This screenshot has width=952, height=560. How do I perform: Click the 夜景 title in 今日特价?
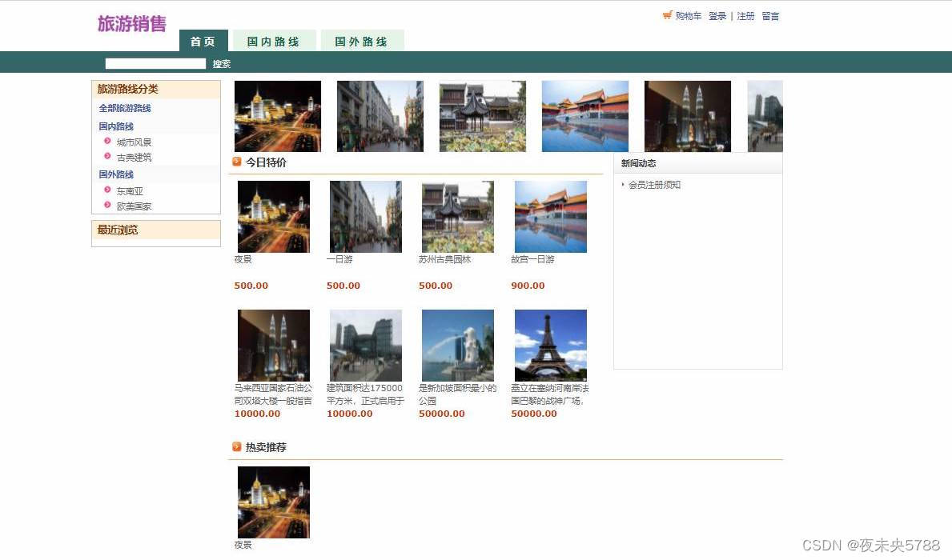pos(243,259)
